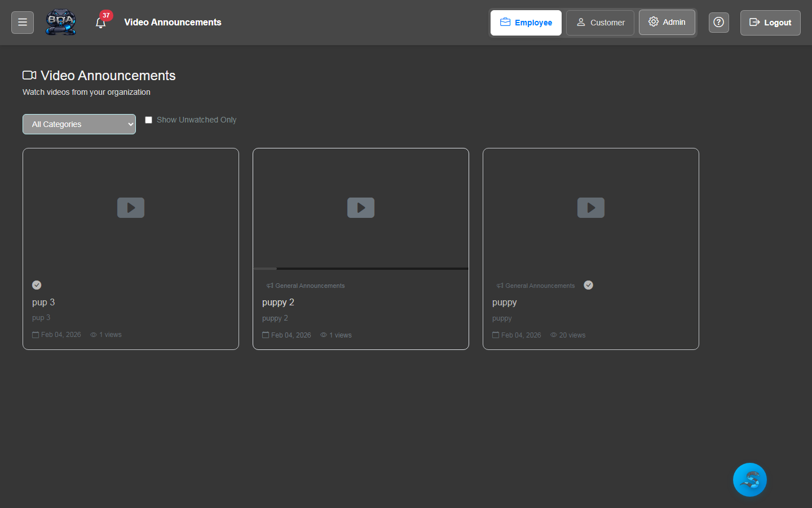Switch to the Admin view
The width and height of the screenshot is (812, 508).
[667, 22]
